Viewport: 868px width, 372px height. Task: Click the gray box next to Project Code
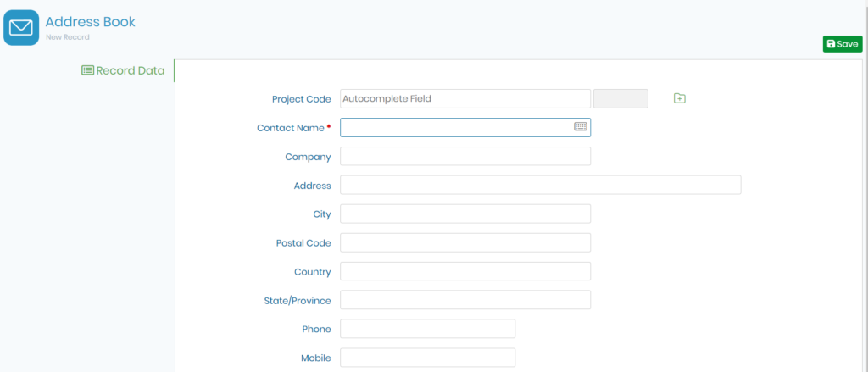tap(620, 98)
